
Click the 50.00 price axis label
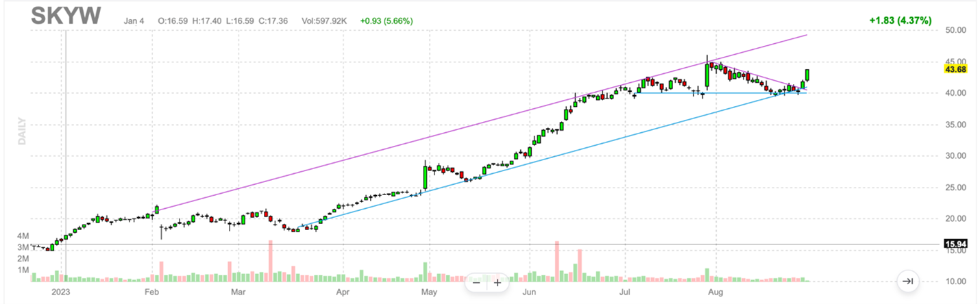tap(955, 31)
